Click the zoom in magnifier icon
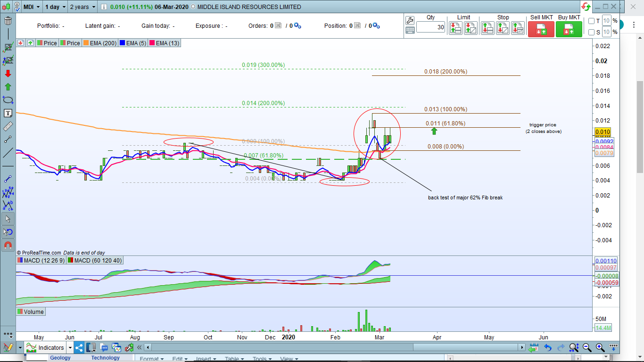Screen dimensions: 644x362 coord(600,348)
